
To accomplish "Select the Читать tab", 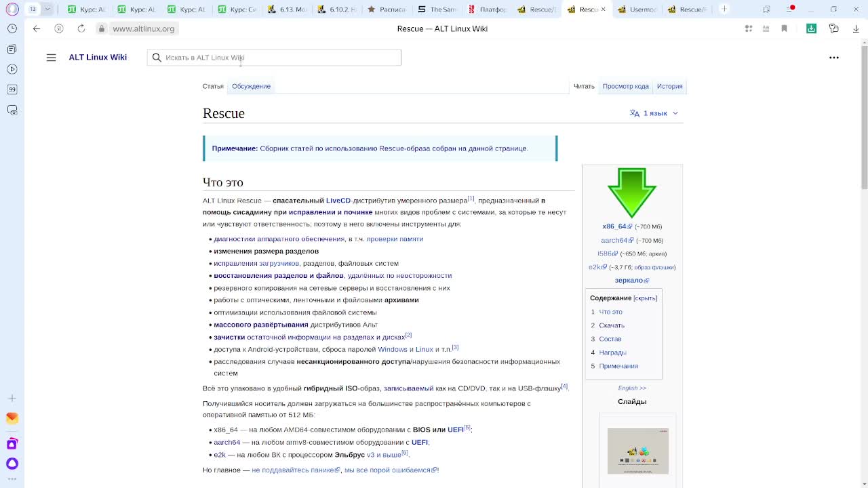I will 584,86.
